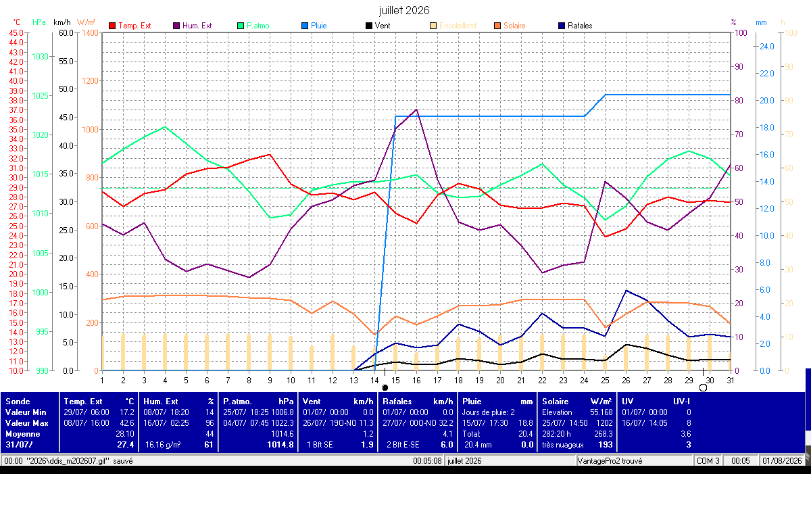The height and width of the screenshot is (532, 811).
Task: Click the gust maximum value 32.2
Action: (x=446, y=422)
